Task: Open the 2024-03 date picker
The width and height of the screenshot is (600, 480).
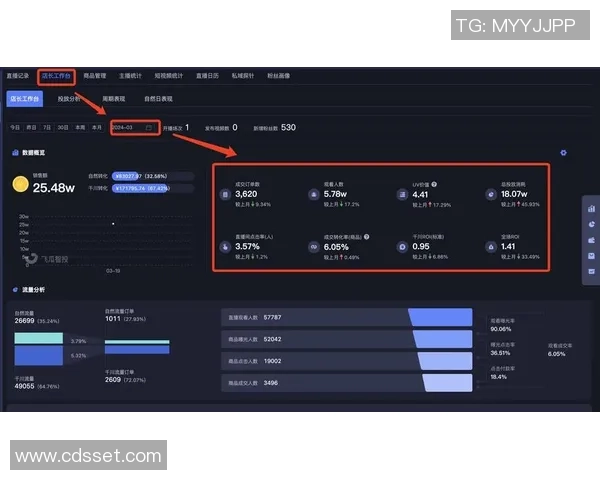Action: [131, 128]
